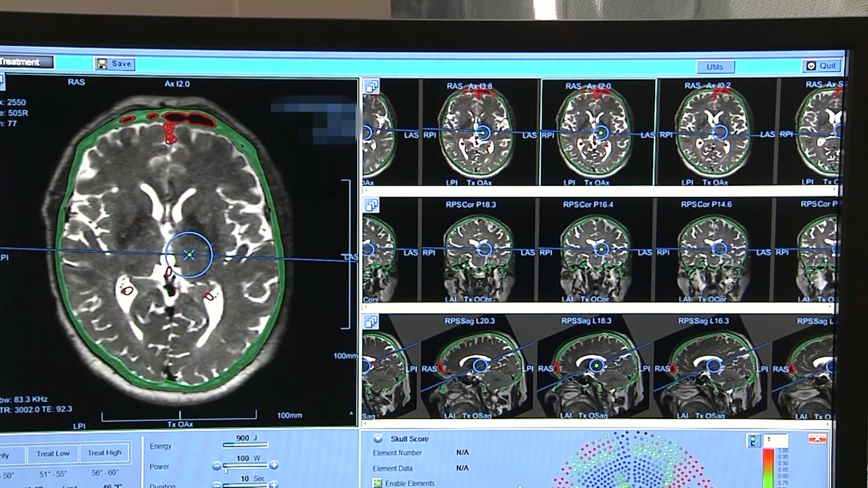868x488 pixels.
Task: Select sagittal thumbnail Sag L20.3
Action: tap(480, 367)
